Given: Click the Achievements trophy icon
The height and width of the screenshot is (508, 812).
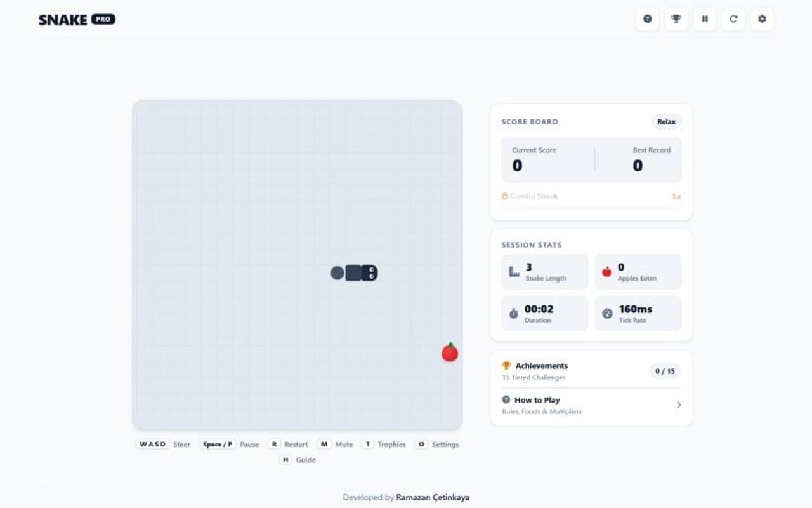Looking at the screenshot, I should [x=506, y=366].
